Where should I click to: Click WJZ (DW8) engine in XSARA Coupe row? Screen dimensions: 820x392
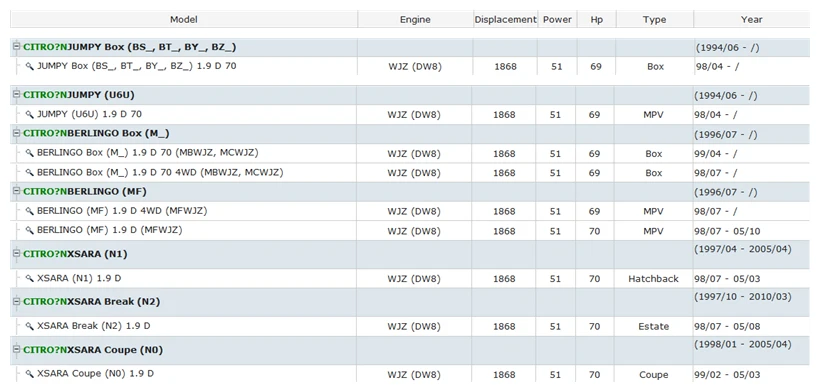pyautogui.click(x=414, y=375)
